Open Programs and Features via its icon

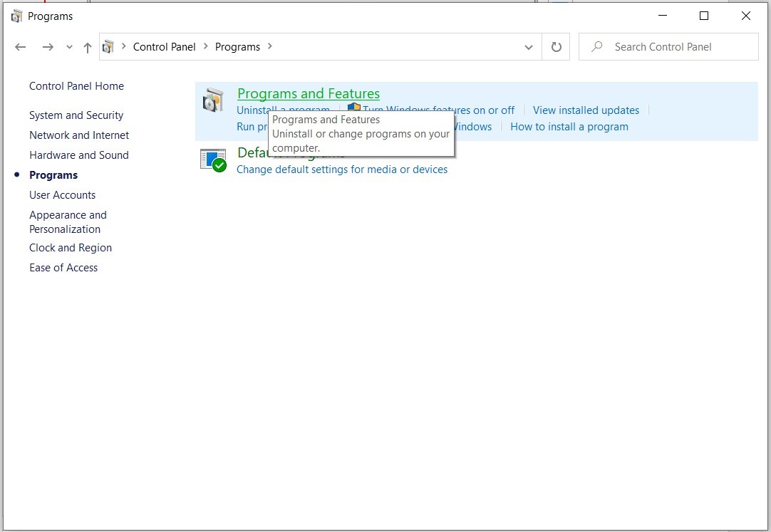tap(212, 101)
